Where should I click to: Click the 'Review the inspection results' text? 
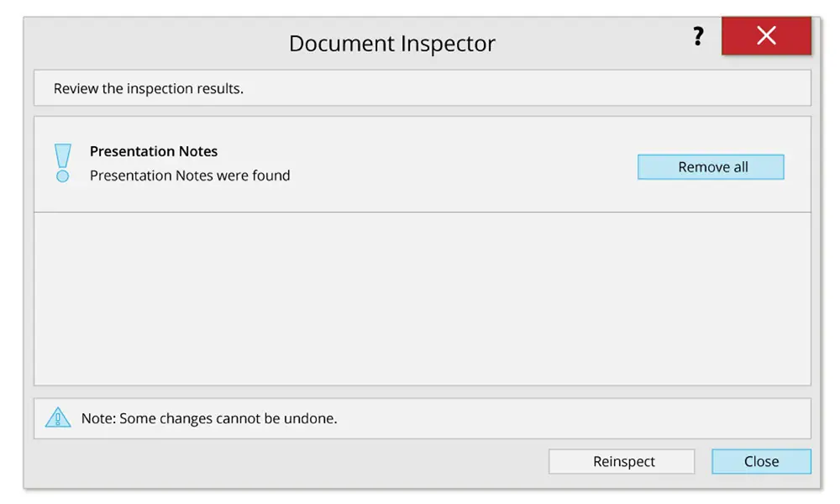coord(149,88)
